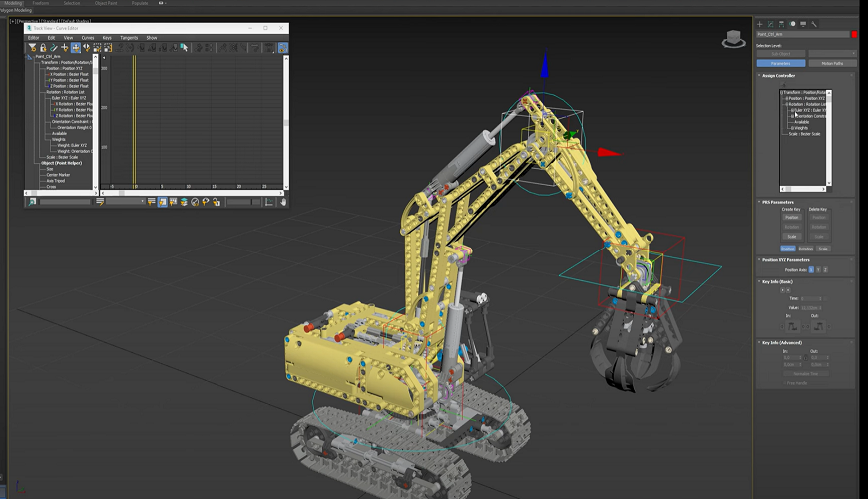Select the highlighted Position tab under PRS Parameters

coord(788,249)
